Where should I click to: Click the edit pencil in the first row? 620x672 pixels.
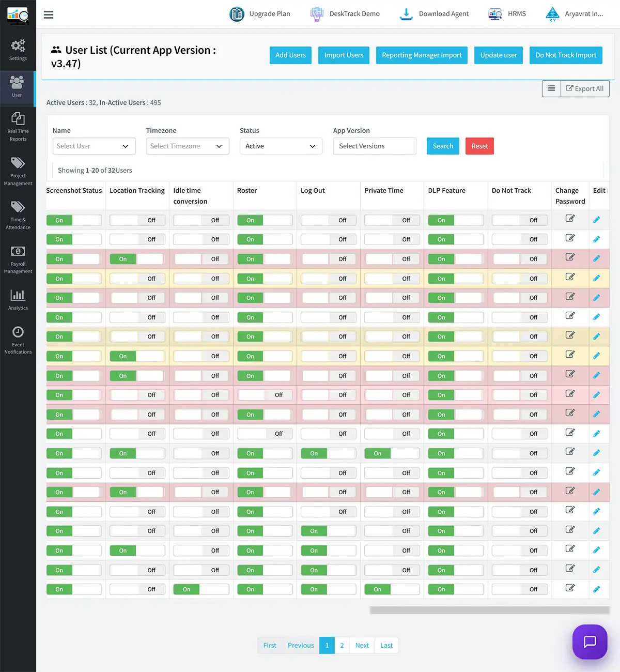pyautogui.click(x=597, y=220)
